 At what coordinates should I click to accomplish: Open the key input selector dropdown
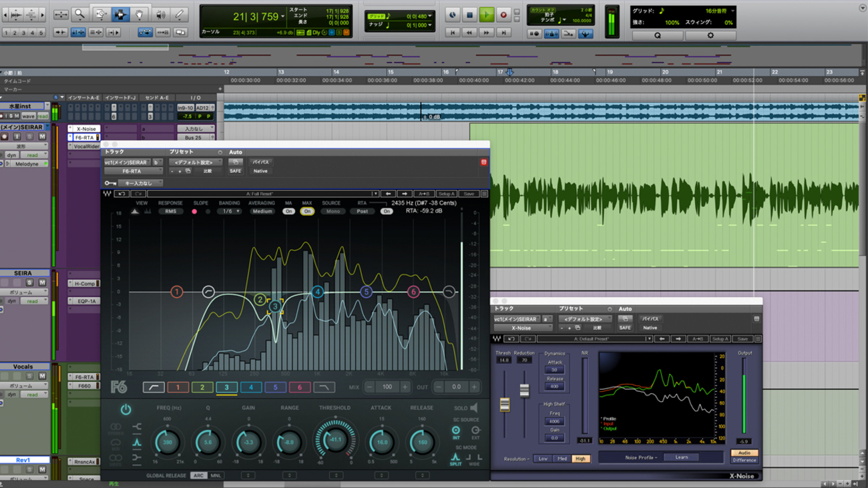[140, 183]
